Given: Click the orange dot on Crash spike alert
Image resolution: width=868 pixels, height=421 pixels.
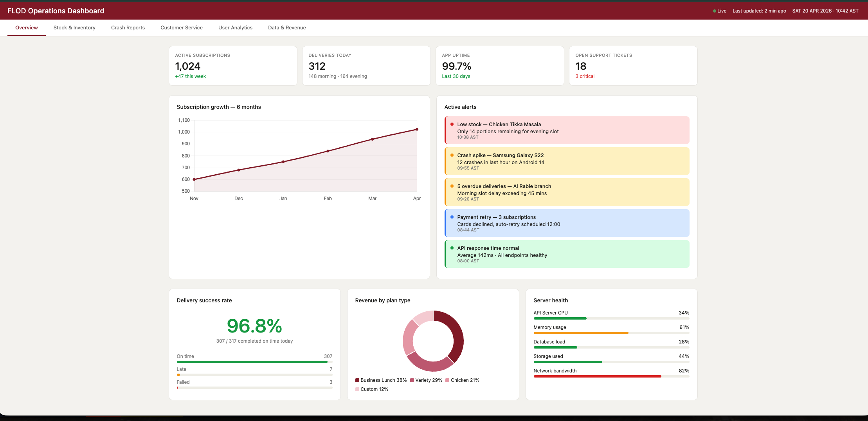Looking at the screenshot, I should (452, 155).
